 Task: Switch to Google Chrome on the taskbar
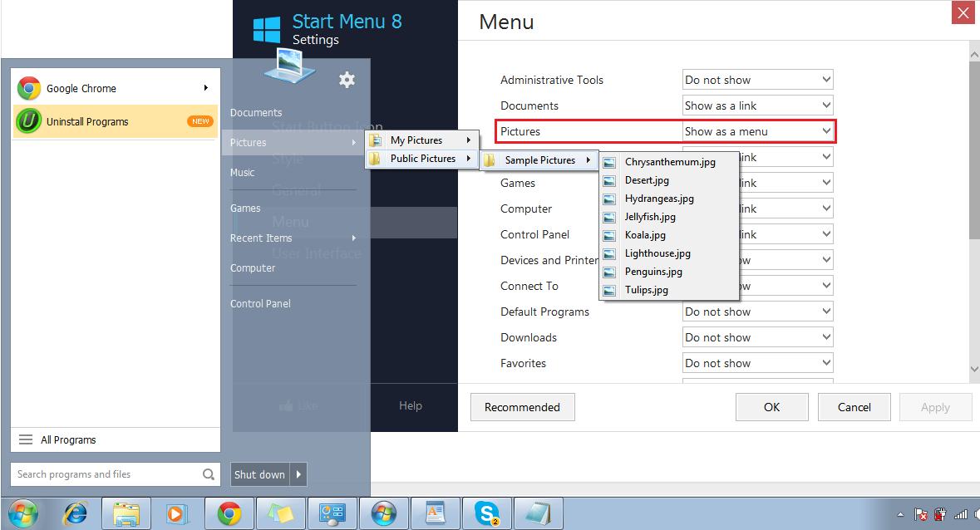(x=229, y=513)
